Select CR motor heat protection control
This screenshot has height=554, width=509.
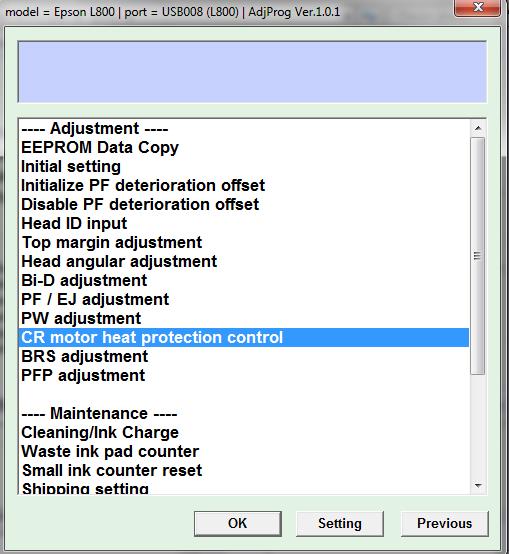(244, 337)
